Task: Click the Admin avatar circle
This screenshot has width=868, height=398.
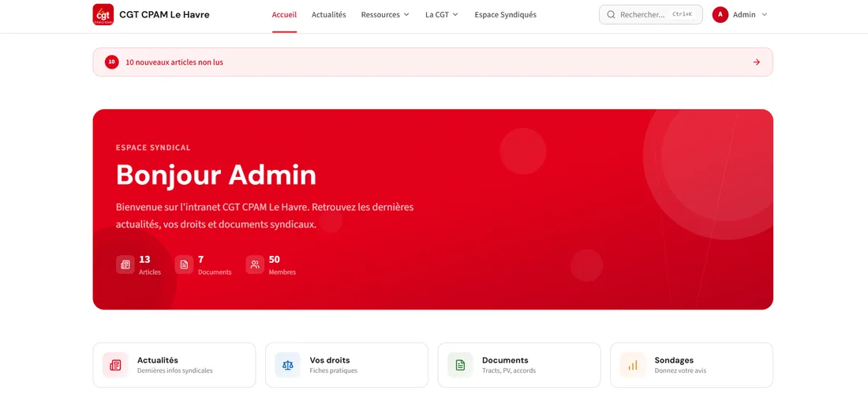Action: (720, 15)
